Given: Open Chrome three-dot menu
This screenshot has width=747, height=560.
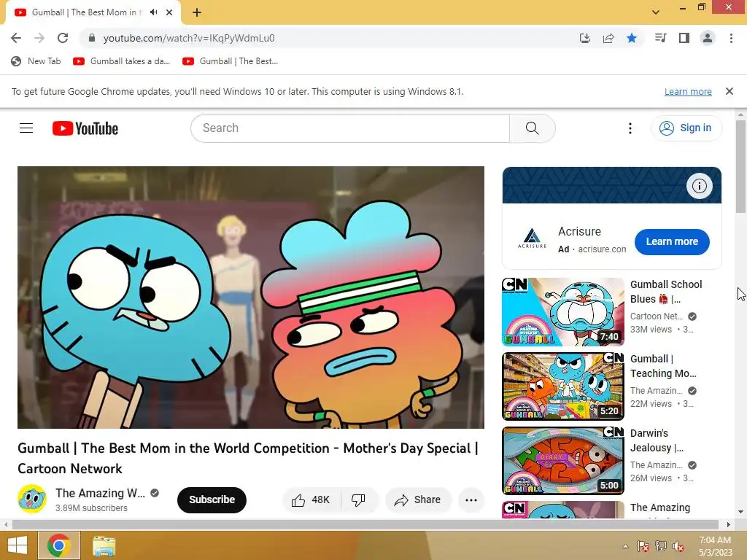Looking at the screenshot, I should click(731, 38).
